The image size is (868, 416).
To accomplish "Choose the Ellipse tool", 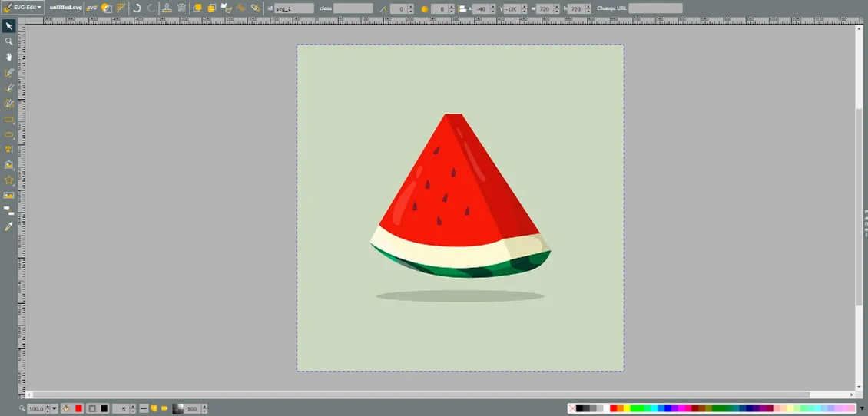I will [9, 134].
